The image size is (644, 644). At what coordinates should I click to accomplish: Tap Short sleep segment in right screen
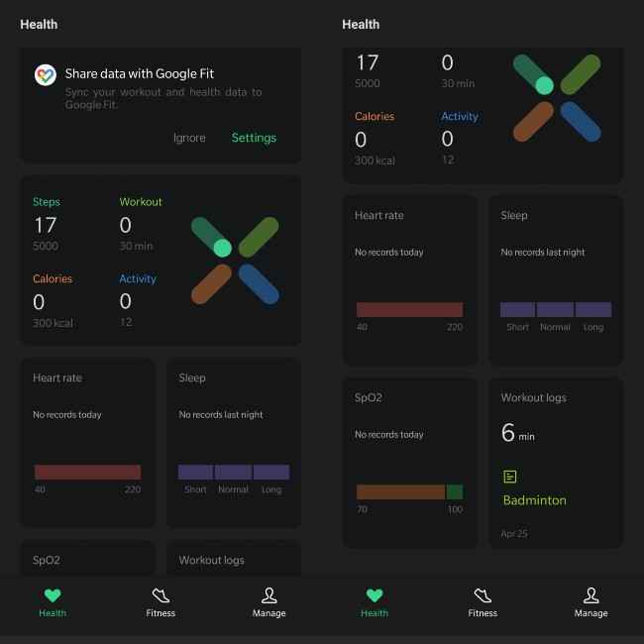click(517, 309)
